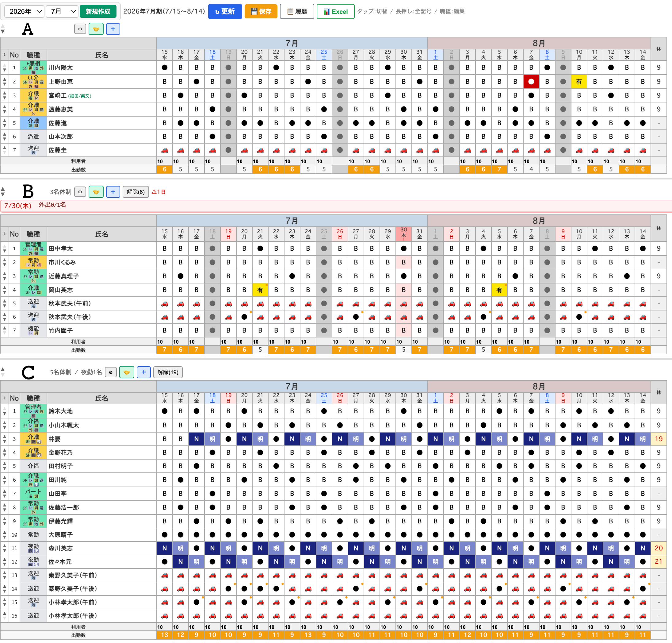Click yellow 有 cell for 岡山英志 Aug 5
The height and width of the screenshot is (643, 672).
coord(499,290)
